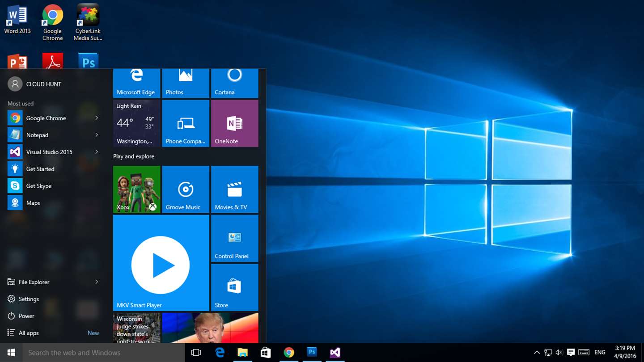Open the Phone Companion tile

[186, 123]
